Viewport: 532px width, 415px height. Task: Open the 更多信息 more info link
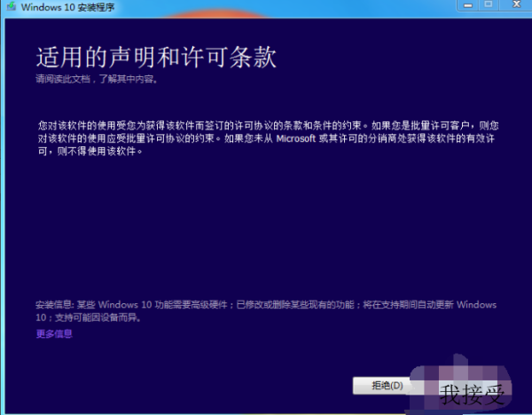(x=54, y=334)
